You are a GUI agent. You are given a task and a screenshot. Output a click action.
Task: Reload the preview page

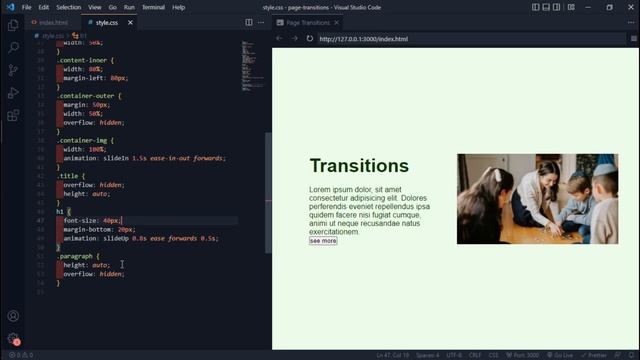310,38
